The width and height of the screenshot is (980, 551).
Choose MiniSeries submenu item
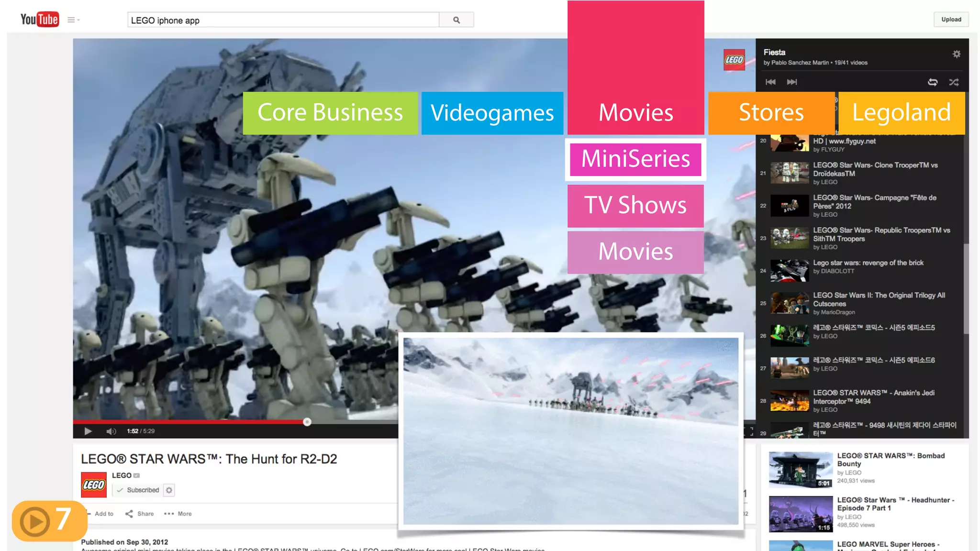635,159
